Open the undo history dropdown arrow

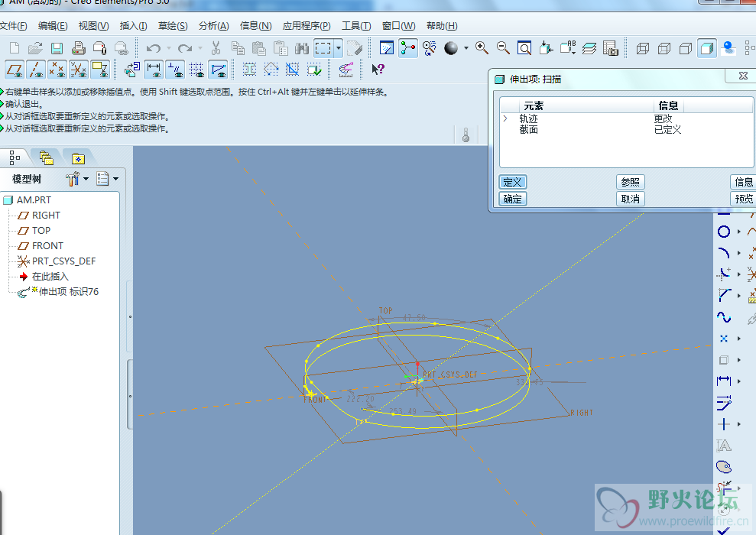point(169,48)
